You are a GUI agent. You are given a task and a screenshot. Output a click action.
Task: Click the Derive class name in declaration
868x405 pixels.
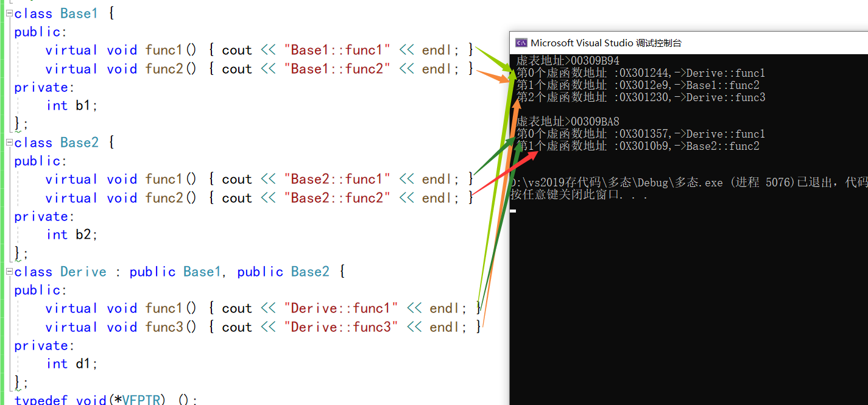coord(83,272)
